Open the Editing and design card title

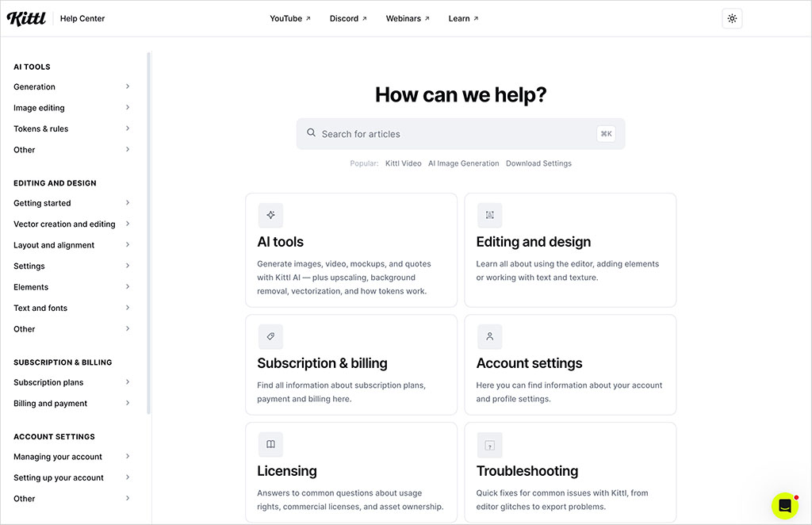coord(534,242)
